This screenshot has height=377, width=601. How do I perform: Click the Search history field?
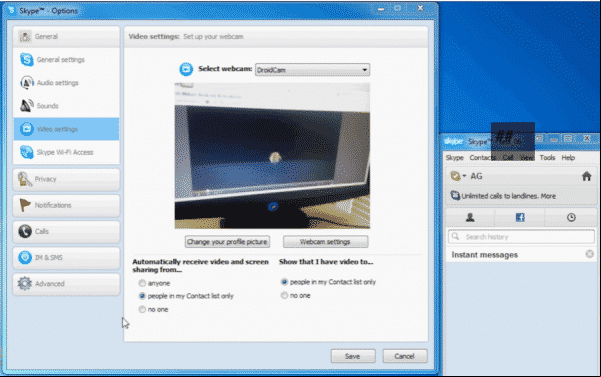click(x=521, y=237)
